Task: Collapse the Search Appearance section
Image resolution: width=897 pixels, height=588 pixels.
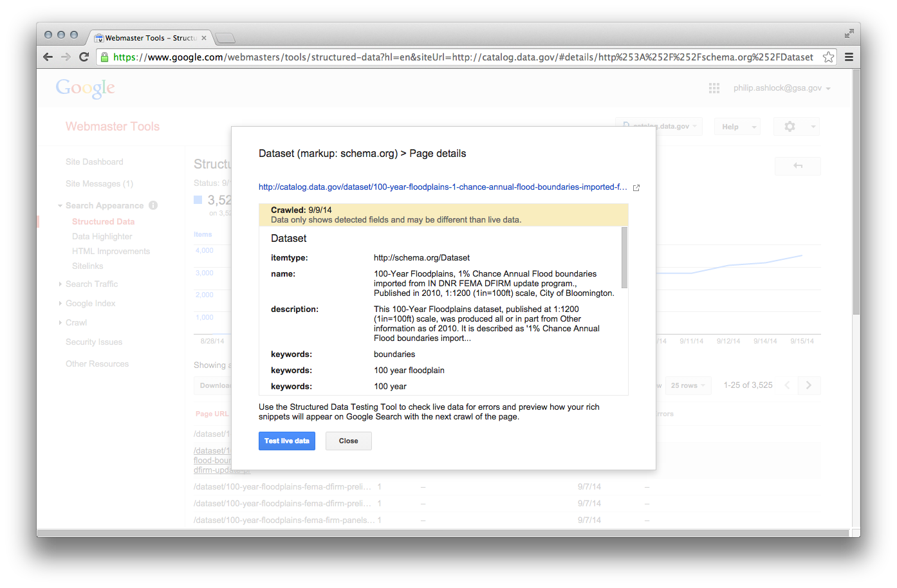Action: pyautogui.click(x=60, y=206)
